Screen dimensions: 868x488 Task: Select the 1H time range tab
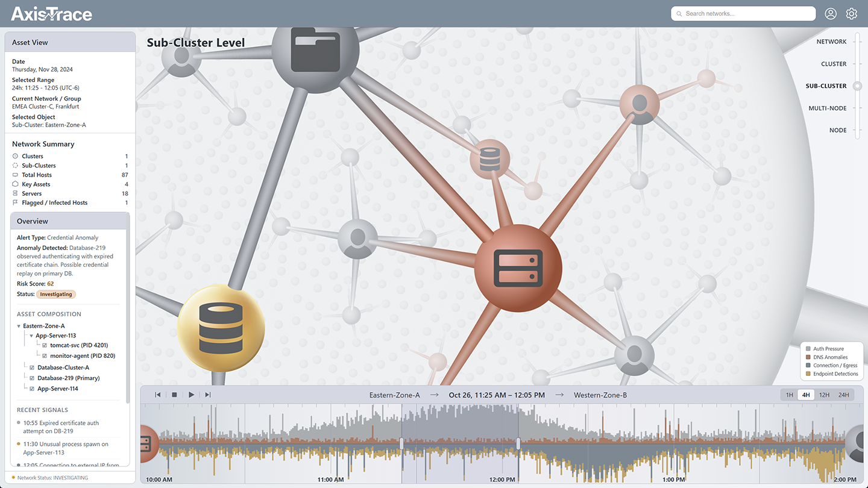tap(790, 395)
